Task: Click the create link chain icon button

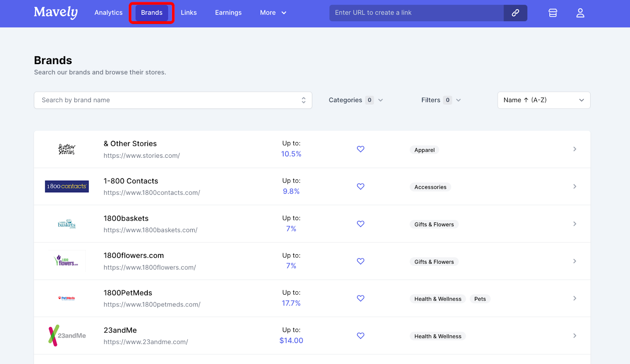Action: click(515, 13)
